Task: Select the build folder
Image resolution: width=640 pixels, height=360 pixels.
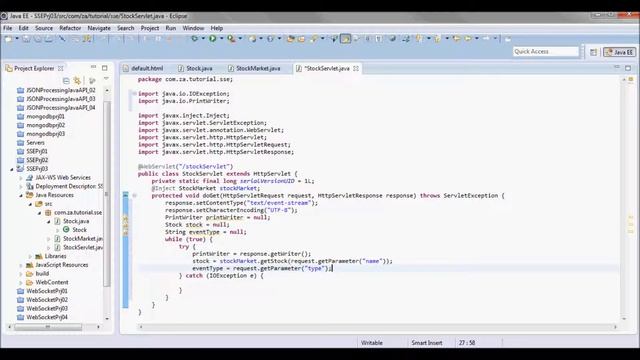Action: pyautogui.click(x=42, y=274)
